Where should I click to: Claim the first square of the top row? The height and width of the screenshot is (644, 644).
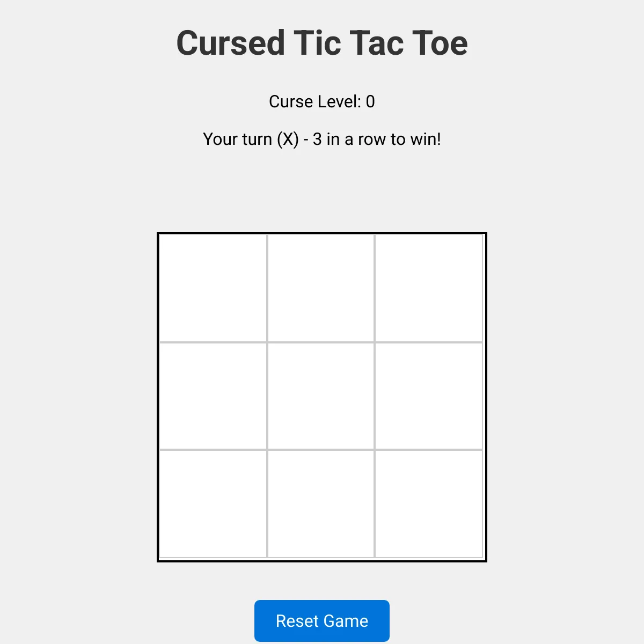click(213, 288)
